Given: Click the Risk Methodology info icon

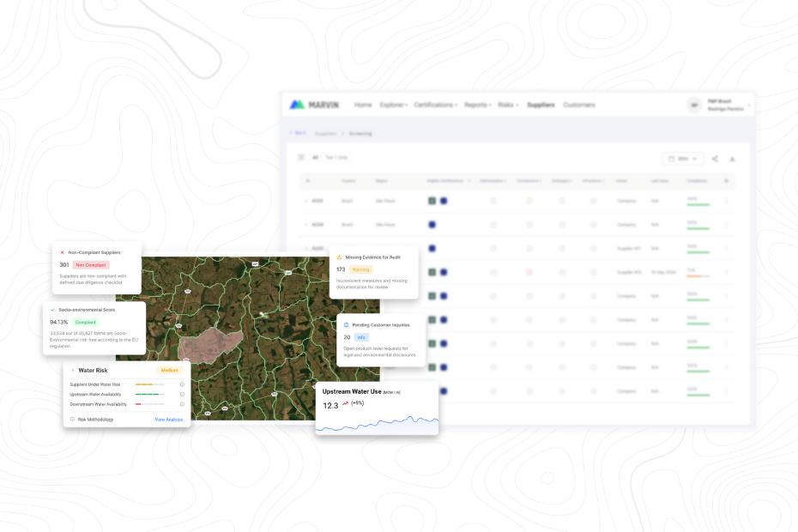Looking at the screenshot, I should (x=72, y=420).
